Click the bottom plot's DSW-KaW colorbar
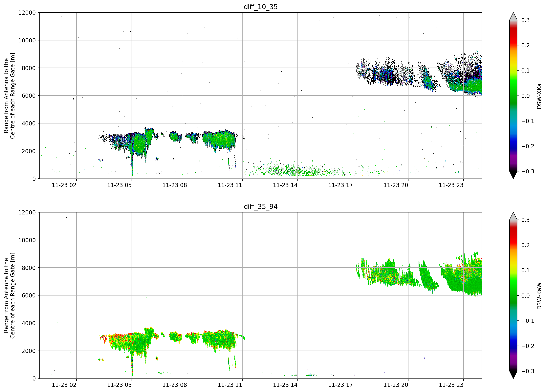The image size is (546, 392). (513, 295)
